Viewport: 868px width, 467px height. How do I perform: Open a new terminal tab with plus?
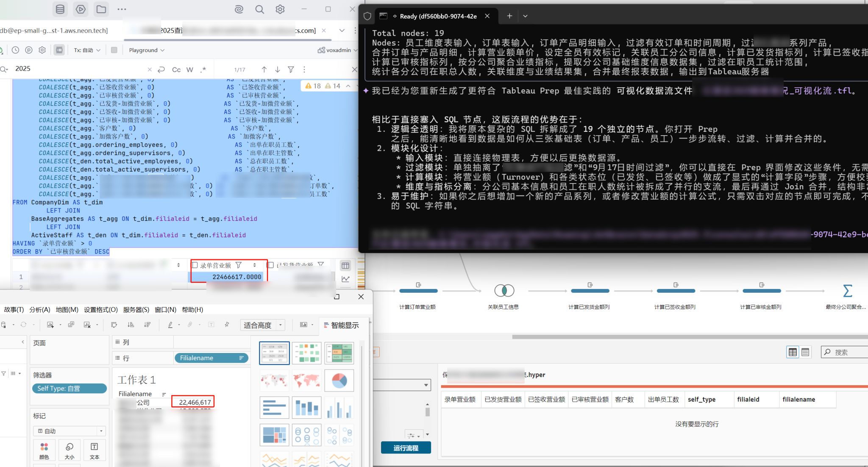509,16
